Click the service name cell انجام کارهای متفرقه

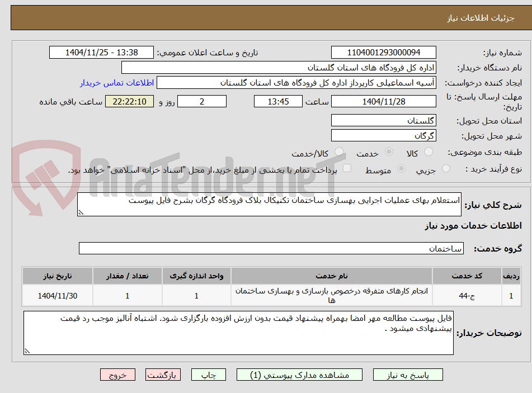pyautogui.click(x=332, y=296)
